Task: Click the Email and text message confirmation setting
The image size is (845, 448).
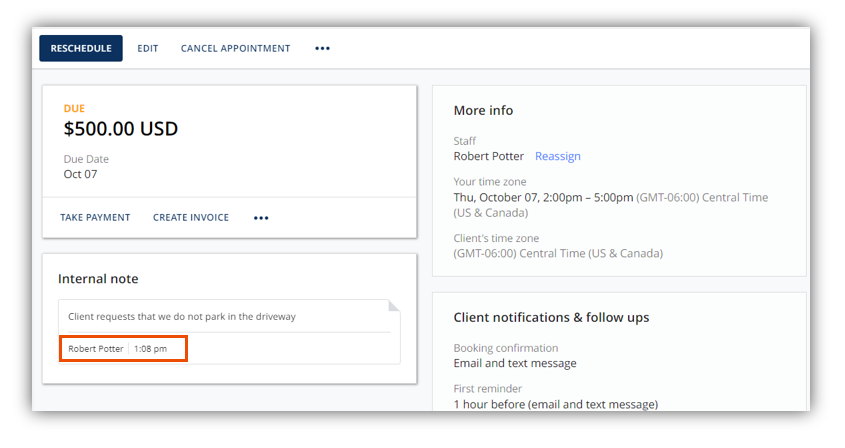Action: (x=515, y=363)
